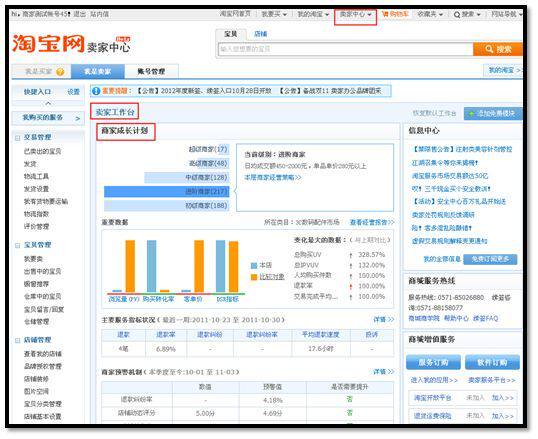Click the shopping cart icon in top bar
This screenshot has width=538, height=439.
coord(385,14)
